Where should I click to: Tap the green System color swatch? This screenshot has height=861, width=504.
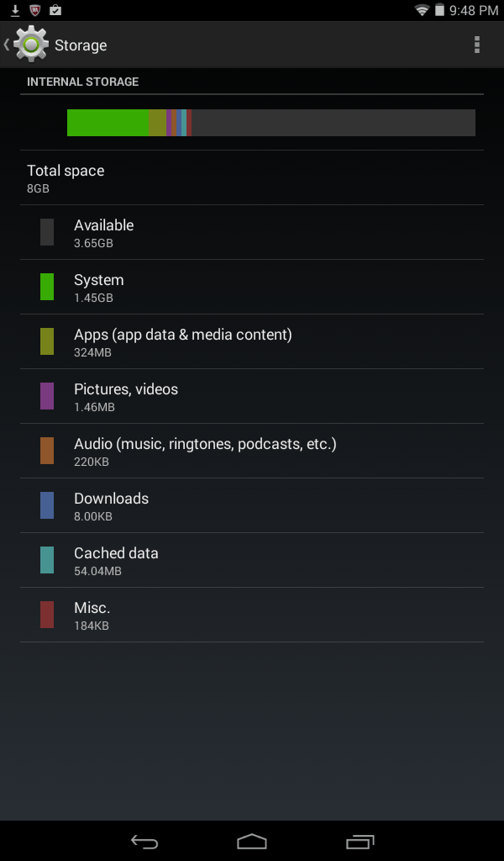click(47, 287)
